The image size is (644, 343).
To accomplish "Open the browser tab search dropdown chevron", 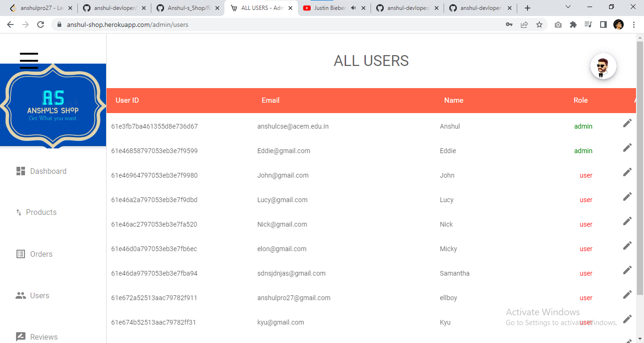I will tap(567, 8).
